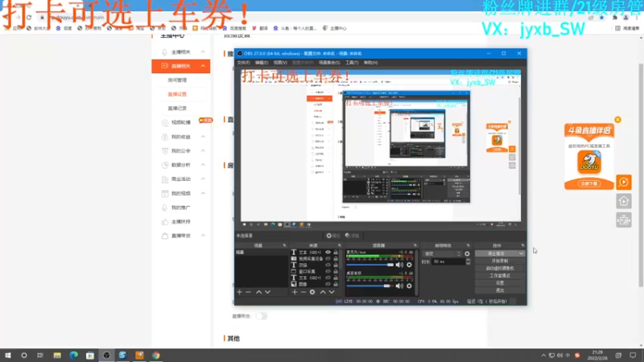This screenshot has height=362, width=644.
Task: Toggle the lock on 窗口采集 source
Action: [336, 271]
